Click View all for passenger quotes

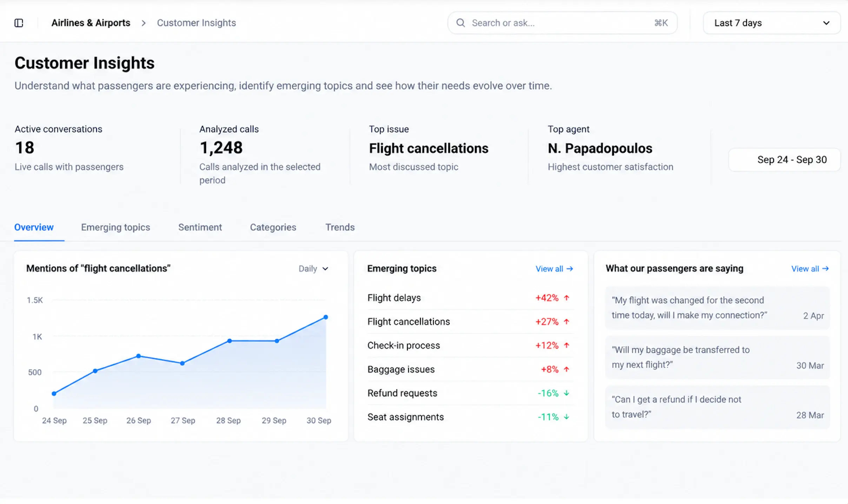pyautogui.click(x=810, y=269)
